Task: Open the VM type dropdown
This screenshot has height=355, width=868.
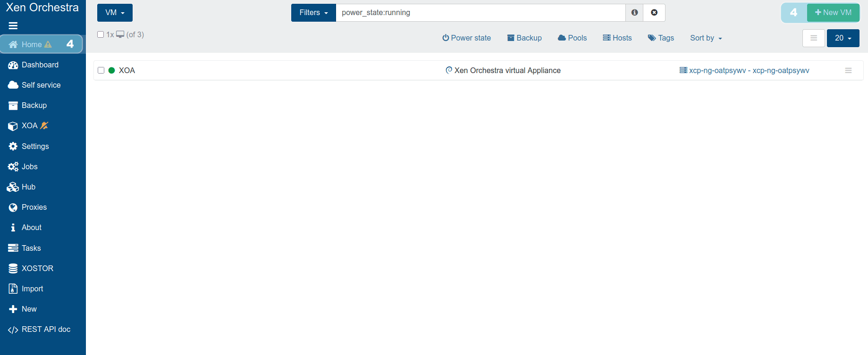Action: 115,13
